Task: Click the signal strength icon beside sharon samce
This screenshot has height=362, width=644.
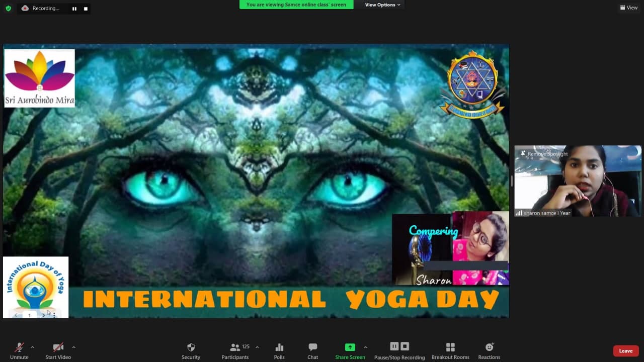Action: (x=519, y=213)
